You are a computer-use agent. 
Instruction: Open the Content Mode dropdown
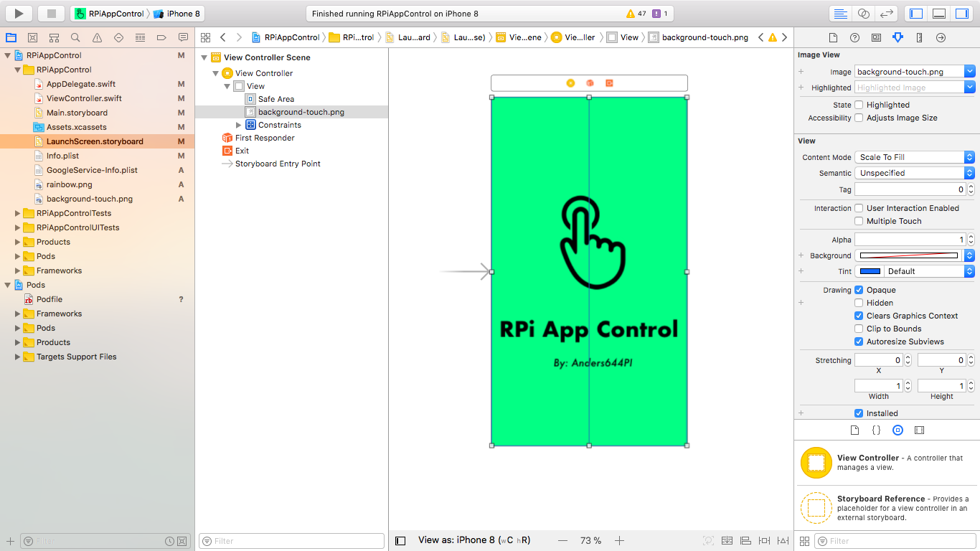914,156
